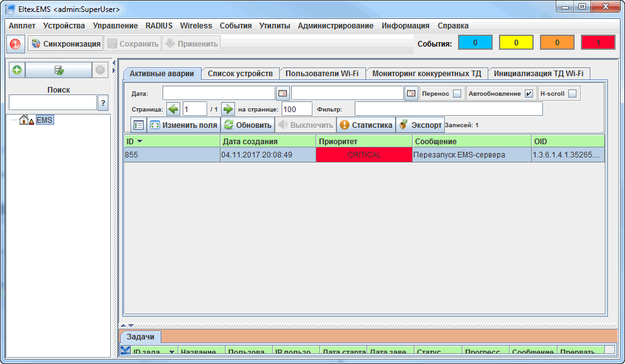The width and height of the screenshot is (625, 364).
Task: Click the records per page field
Action: 297,109
